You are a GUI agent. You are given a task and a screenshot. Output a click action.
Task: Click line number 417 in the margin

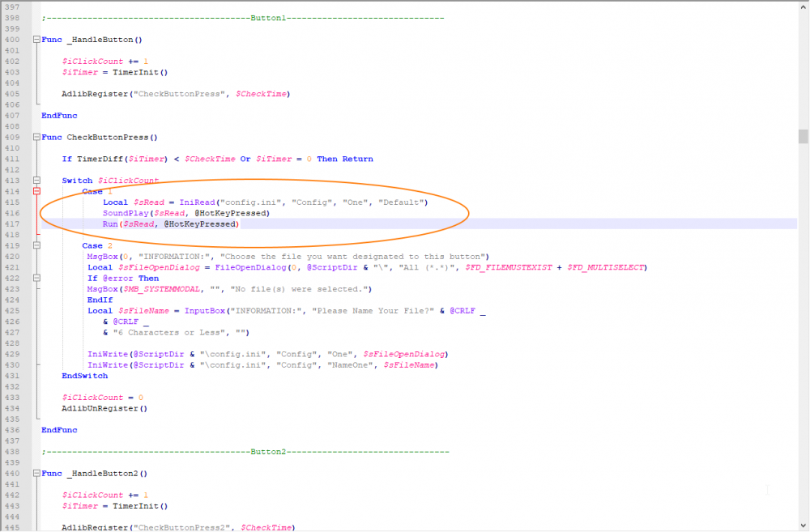[x=12, y=224]
